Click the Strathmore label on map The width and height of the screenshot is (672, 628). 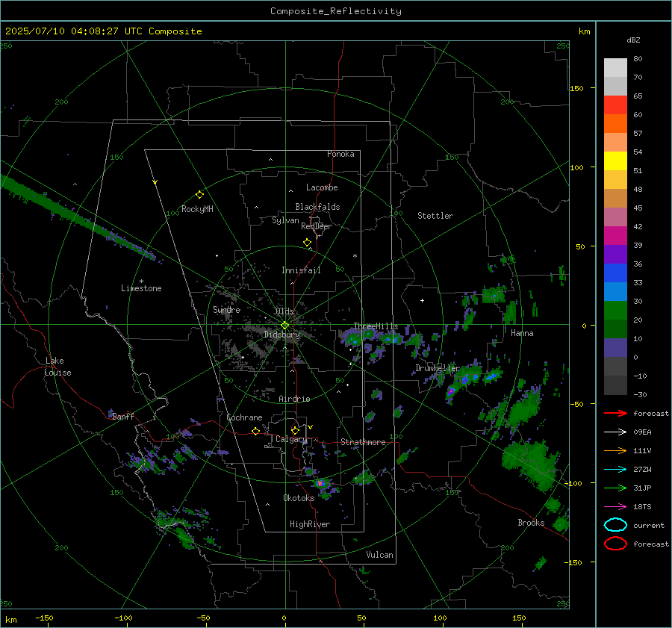point(363,442)
